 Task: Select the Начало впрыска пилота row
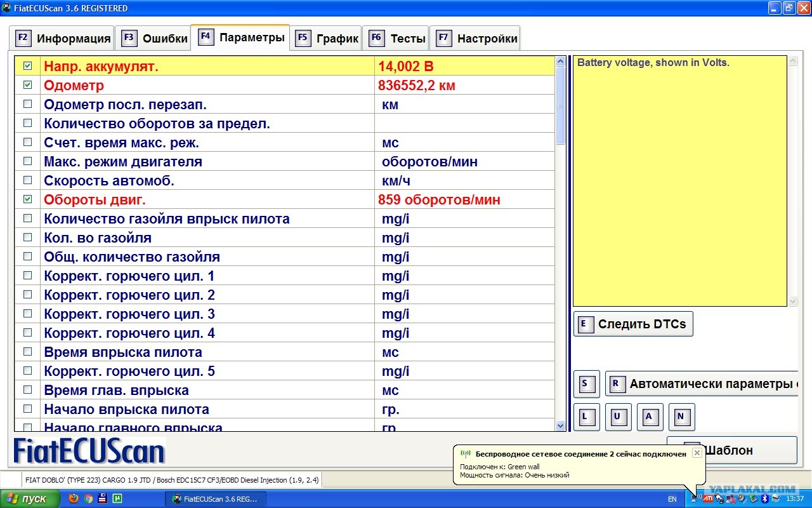(285, 409)
